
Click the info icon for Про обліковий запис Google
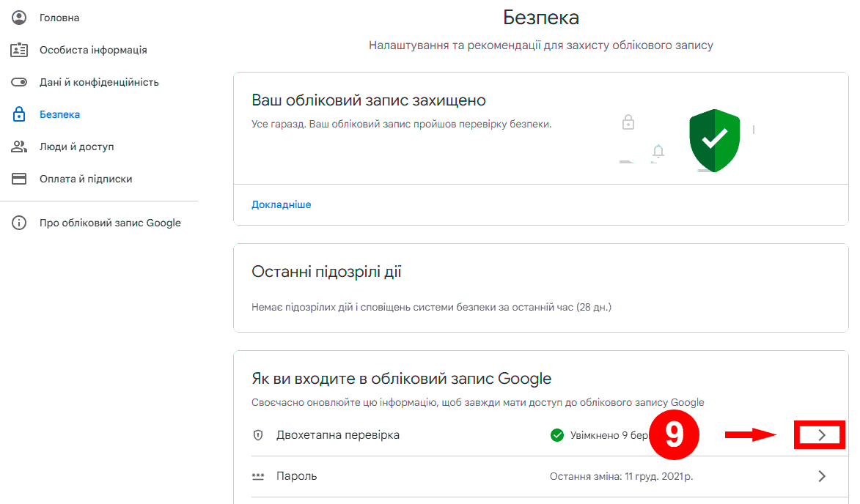coord(19,223)
